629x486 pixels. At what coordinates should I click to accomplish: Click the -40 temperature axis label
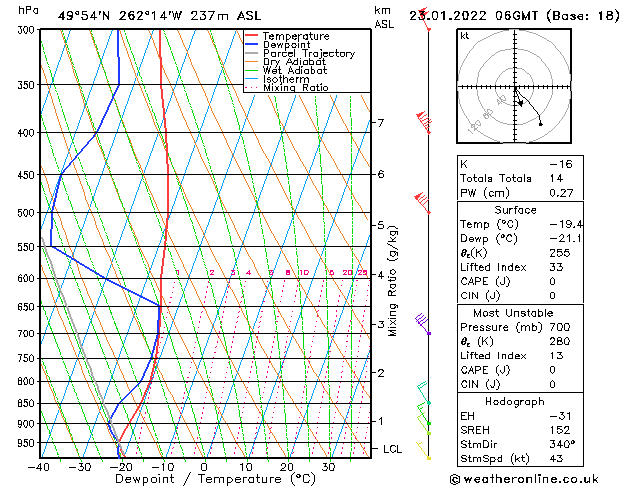39,467
